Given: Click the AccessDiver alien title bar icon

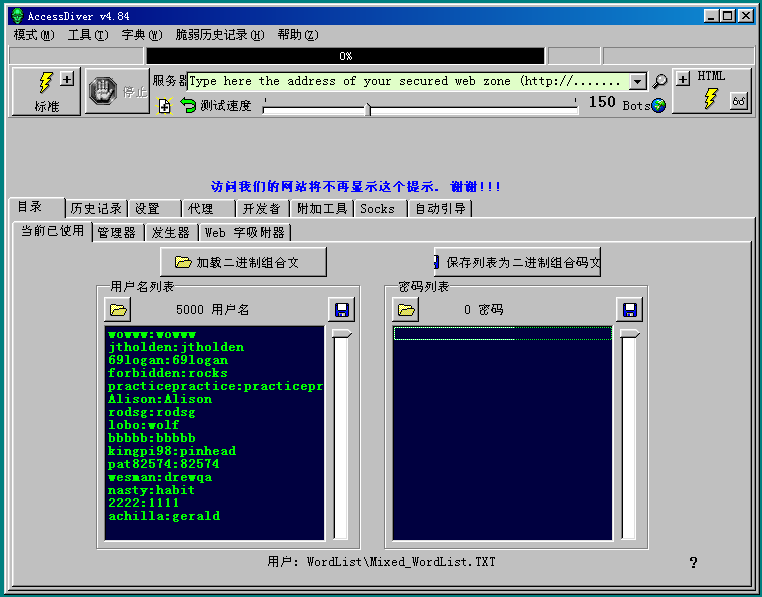Looking at the screenshot, I should (17, 16).
